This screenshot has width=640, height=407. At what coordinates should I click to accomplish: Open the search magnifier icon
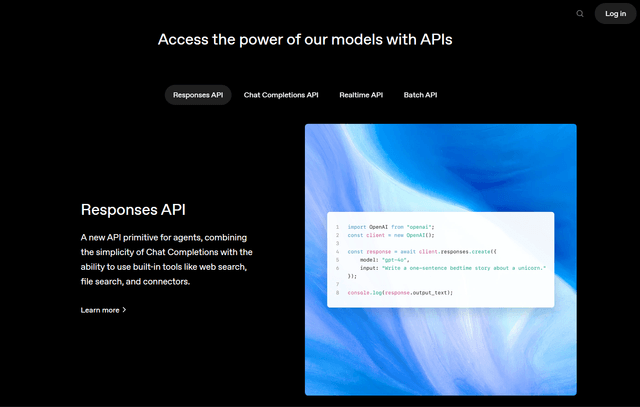click(580, 14)
